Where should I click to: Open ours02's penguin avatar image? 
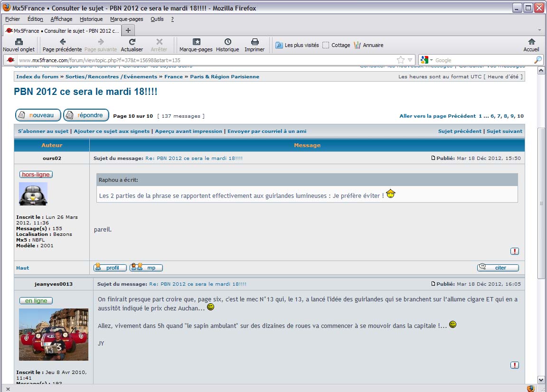click(x=33, y=194)
